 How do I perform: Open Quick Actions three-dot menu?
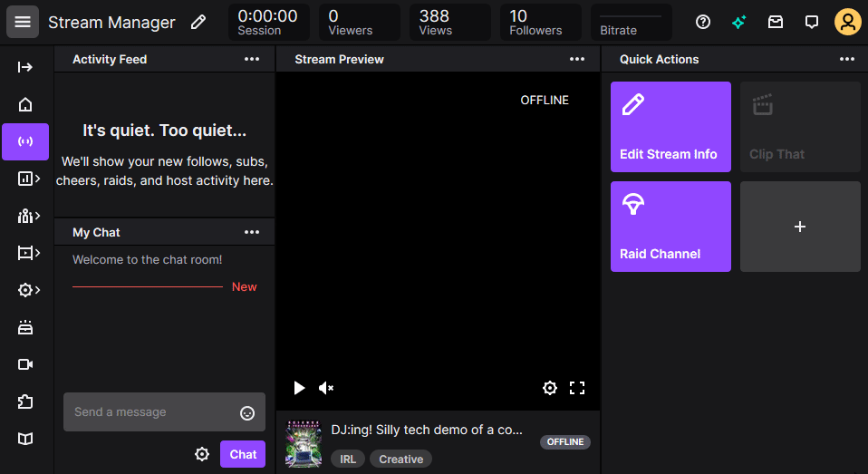pyautogui.click(x=847, y=59)
